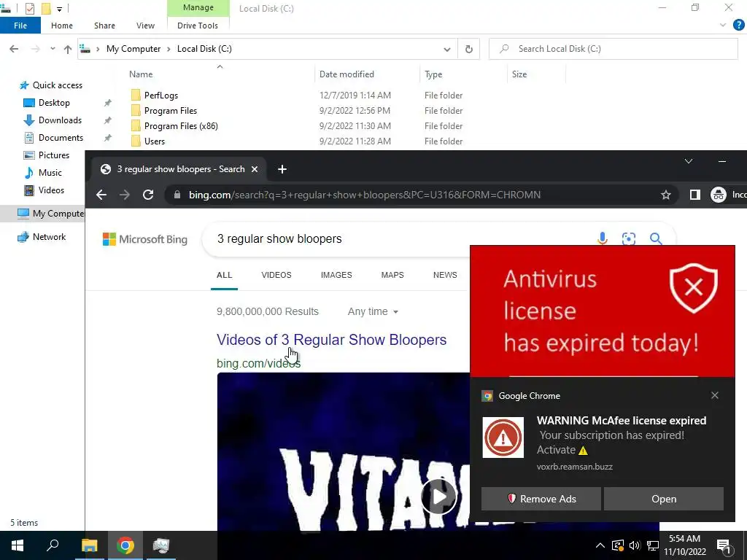The width and height of the screenshot is (747, 560).
Task: Open a new Chrome tab
Action: pos(282,169)
